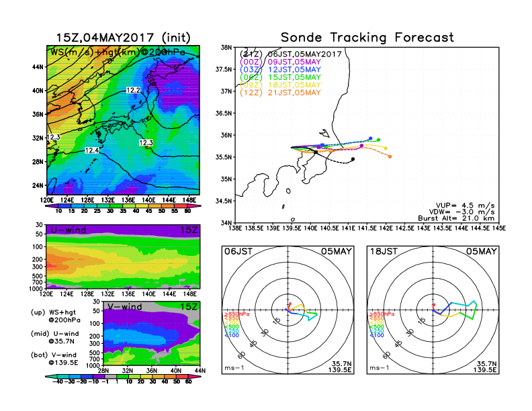Click the "12.2" contour label
The image size is (532, 411).
pos(133,90)
